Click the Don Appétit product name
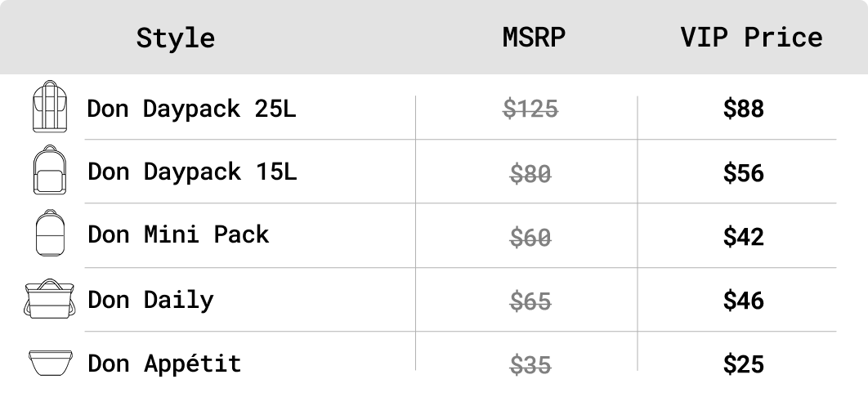Screen dimensions: 868x397 coord(164,364)
